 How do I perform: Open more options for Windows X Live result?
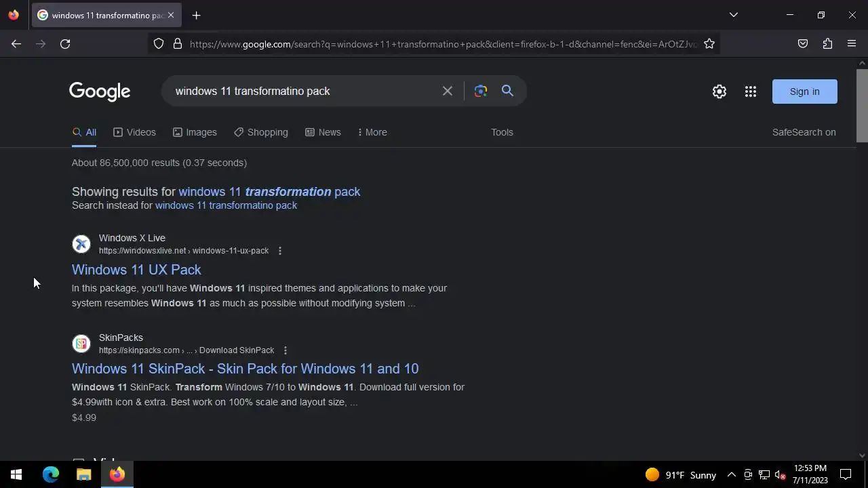[x=280, y=251]
